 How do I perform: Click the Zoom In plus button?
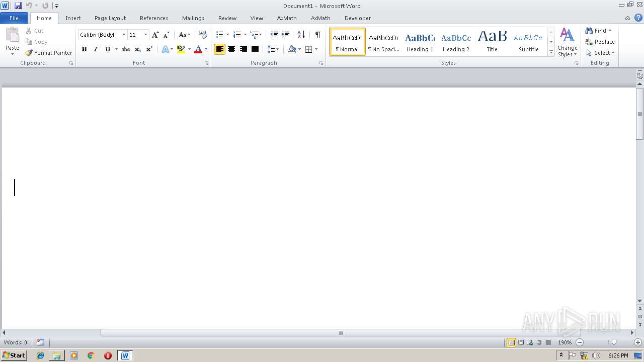638,342
